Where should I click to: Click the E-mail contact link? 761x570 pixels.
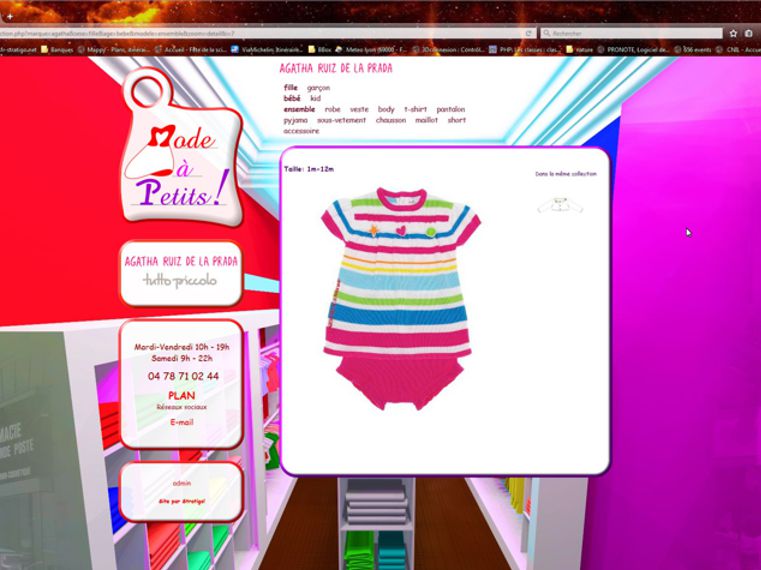pos(182,422)
